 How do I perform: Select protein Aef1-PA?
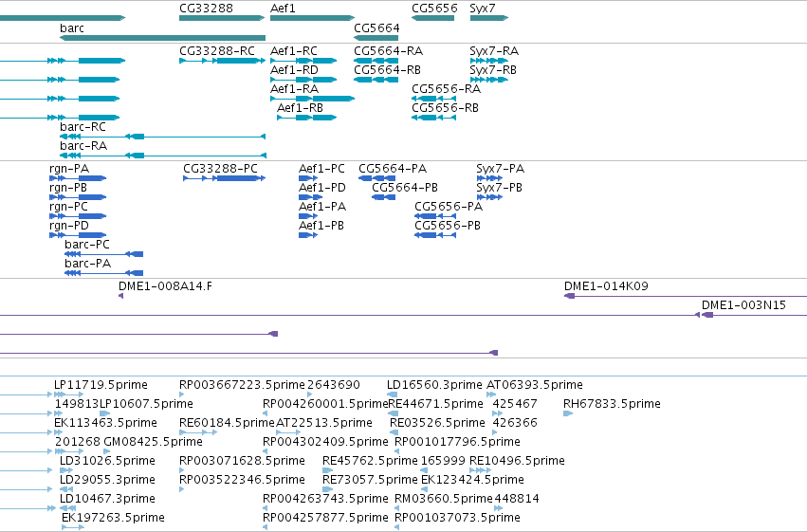coord(308,216)
